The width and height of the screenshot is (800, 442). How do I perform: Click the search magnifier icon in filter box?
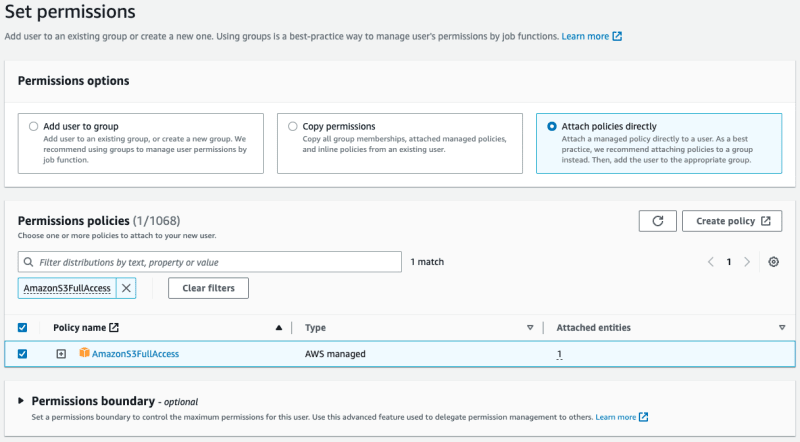(x=29, y=262)
